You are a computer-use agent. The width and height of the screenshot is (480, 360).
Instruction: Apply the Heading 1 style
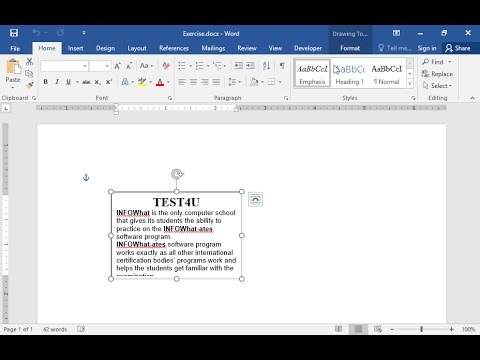pos(349,74)
